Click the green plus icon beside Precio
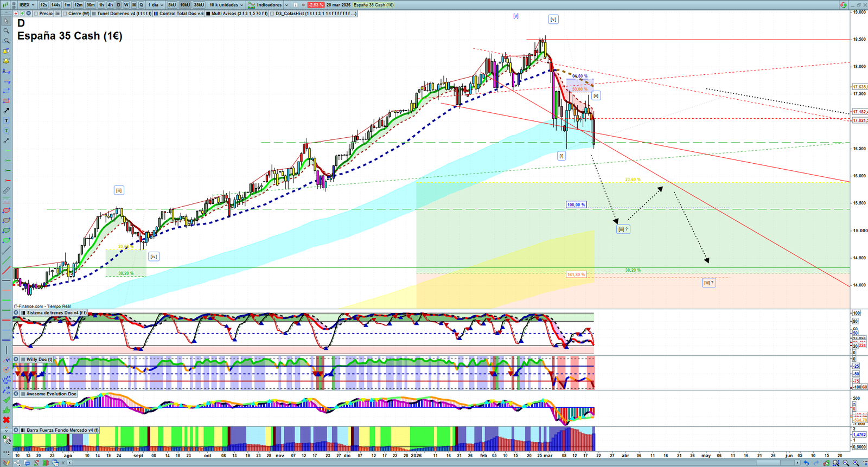 [22, 14]
